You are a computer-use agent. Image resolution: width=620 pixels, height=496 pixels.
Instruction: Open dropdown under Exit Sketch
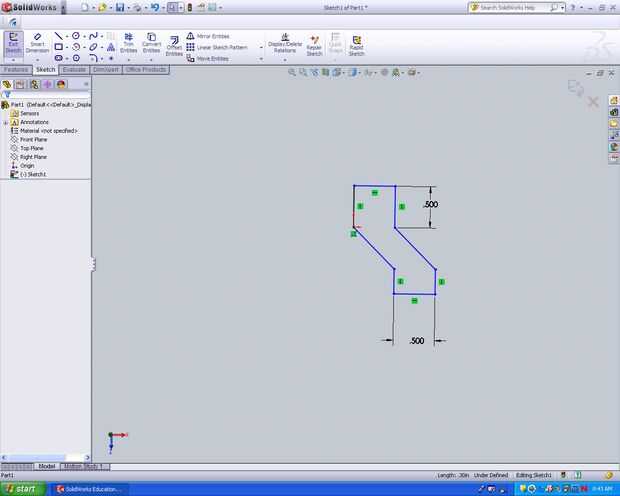[13, 60]
